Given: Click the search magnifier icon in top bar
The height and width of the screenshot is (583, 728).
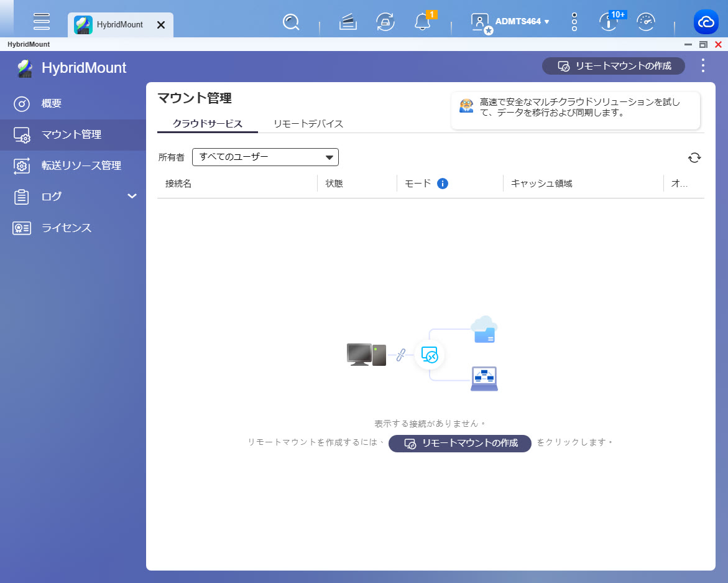Looking at the screenshot, I should tap(290, 22).
